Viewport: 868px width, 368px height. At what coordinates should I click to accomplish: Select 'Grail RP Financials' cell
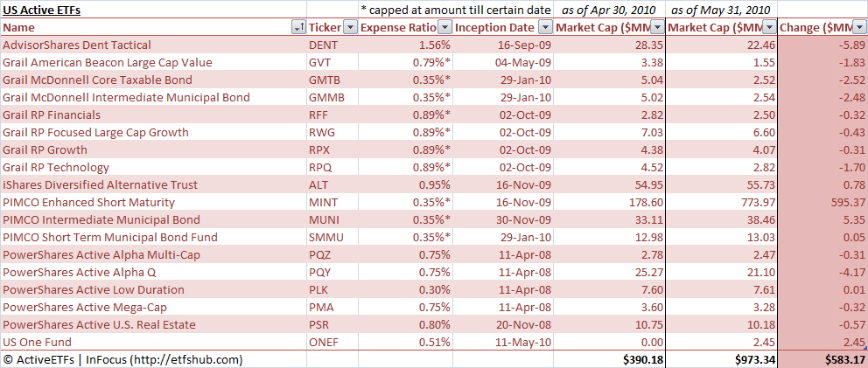(x=153, y=115)
